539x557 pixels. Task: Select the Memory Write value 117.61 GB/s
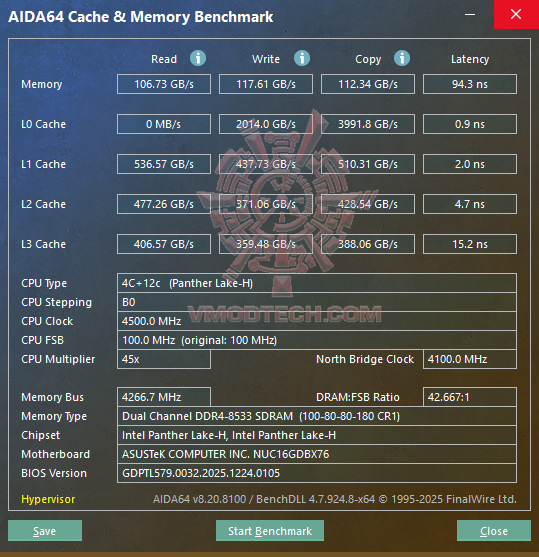coord(266,84)
